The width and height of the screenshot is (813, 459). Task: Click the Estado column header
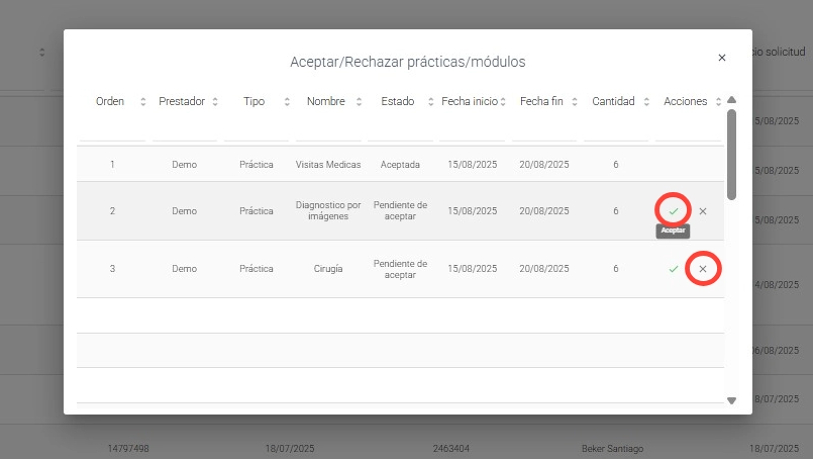397,102
